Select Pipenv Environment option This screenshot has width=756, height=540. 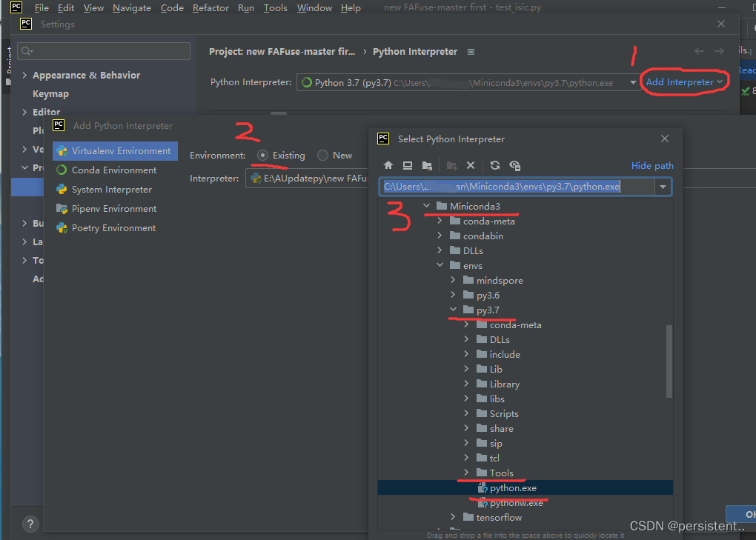click(115, 209)
